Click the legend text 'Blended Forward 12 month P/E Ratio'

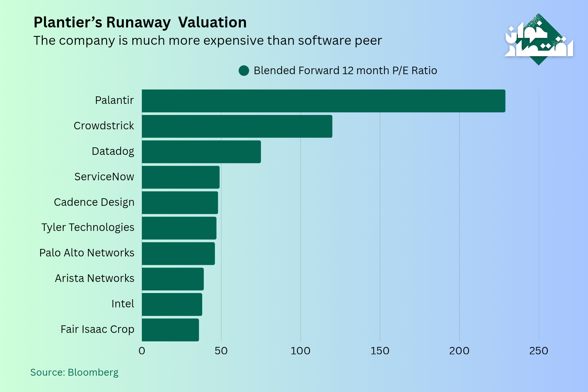pos(345,71)
